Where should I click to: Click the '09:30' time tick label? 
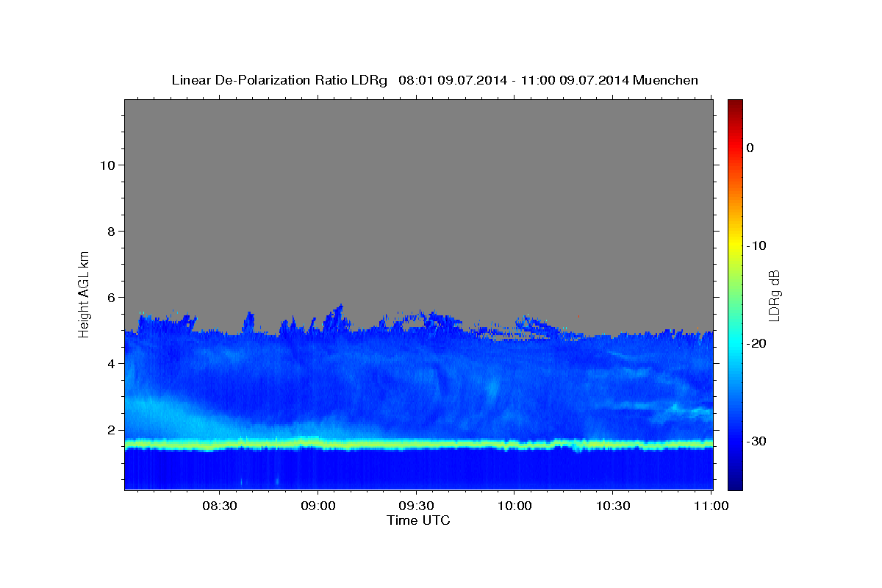(416, 506)
